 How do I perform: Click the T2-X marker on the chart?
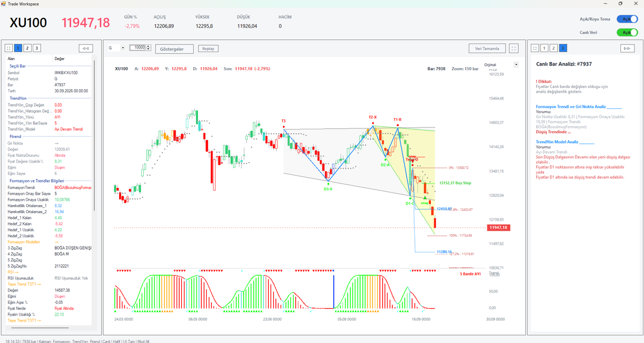tap(372, 117)
